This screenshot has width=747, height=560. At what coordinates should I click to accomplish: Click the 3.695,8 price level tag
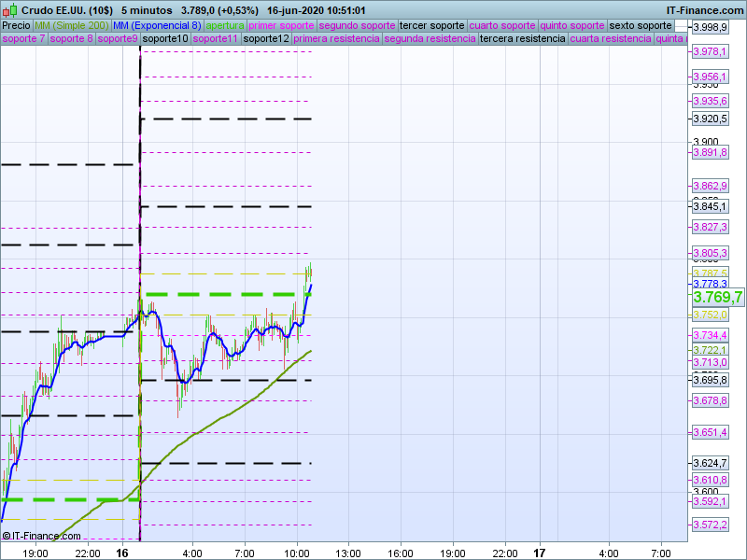[x=710, y=381]
